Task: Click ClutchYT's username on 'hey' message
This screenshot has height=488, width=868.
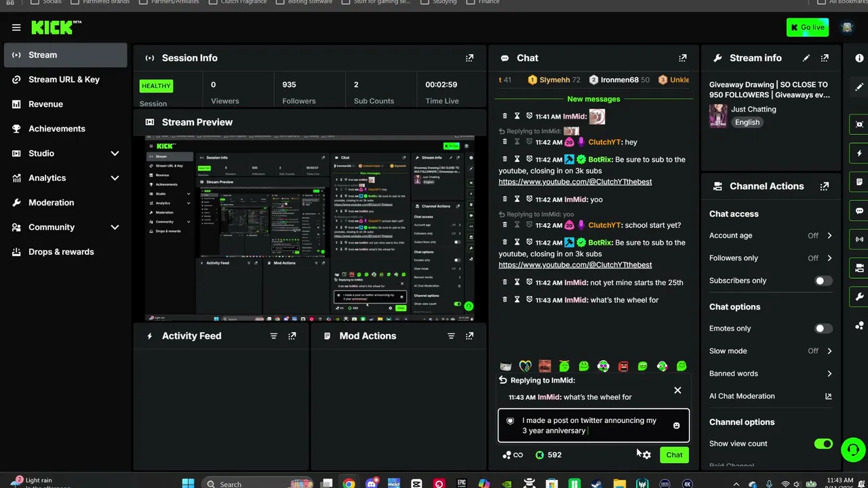Action: tap(604, 142)
